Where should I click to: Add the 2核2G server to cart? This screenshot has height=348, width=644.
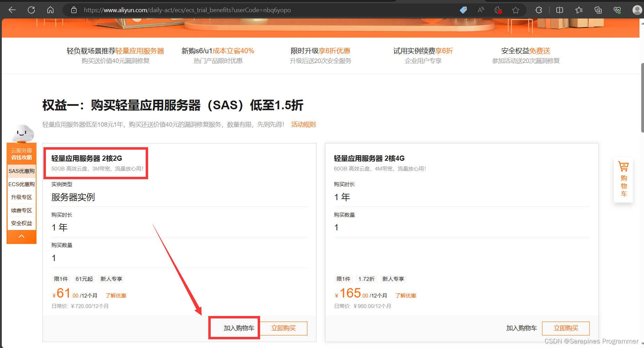tap(239, 328)
